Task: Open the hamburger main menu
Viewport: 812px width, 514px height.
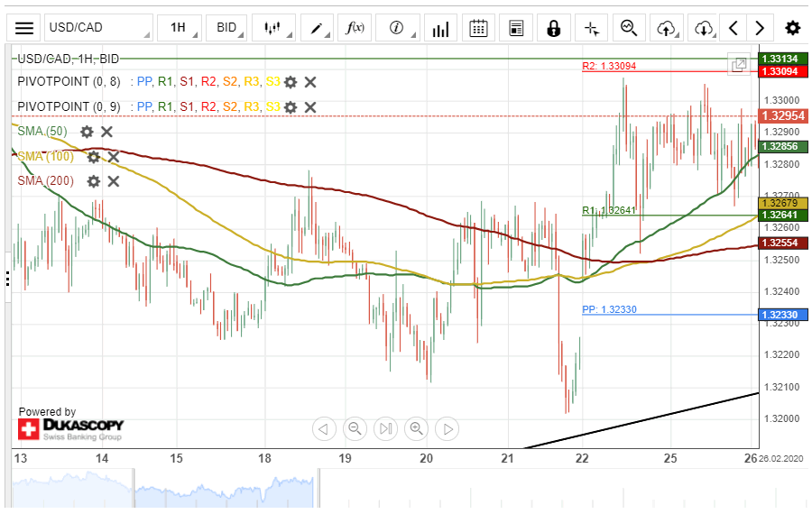Action: [24, 28]
